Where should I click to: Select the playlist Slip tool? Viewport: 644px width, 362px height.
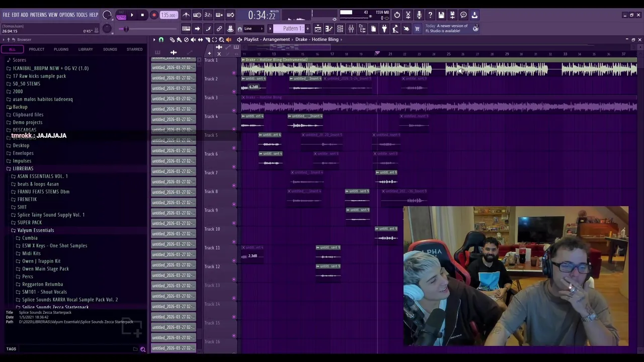(200, 39)
